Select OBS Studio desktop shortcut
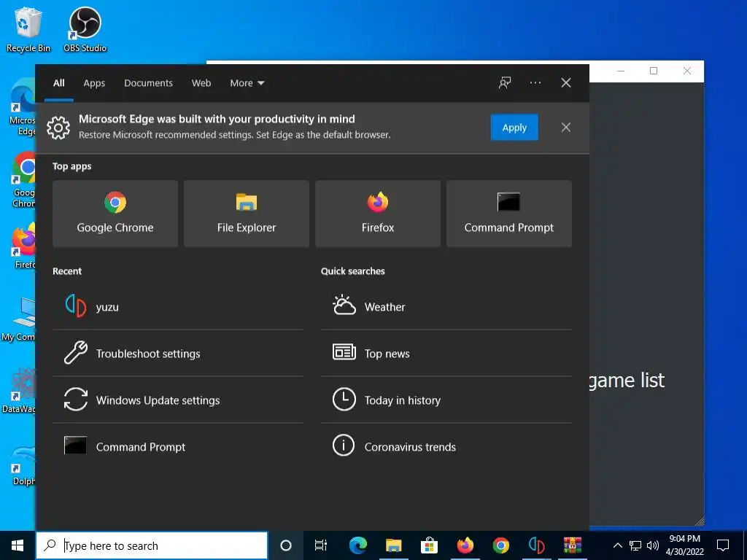This screenshot has height=560, width=747. coord(85,29)
